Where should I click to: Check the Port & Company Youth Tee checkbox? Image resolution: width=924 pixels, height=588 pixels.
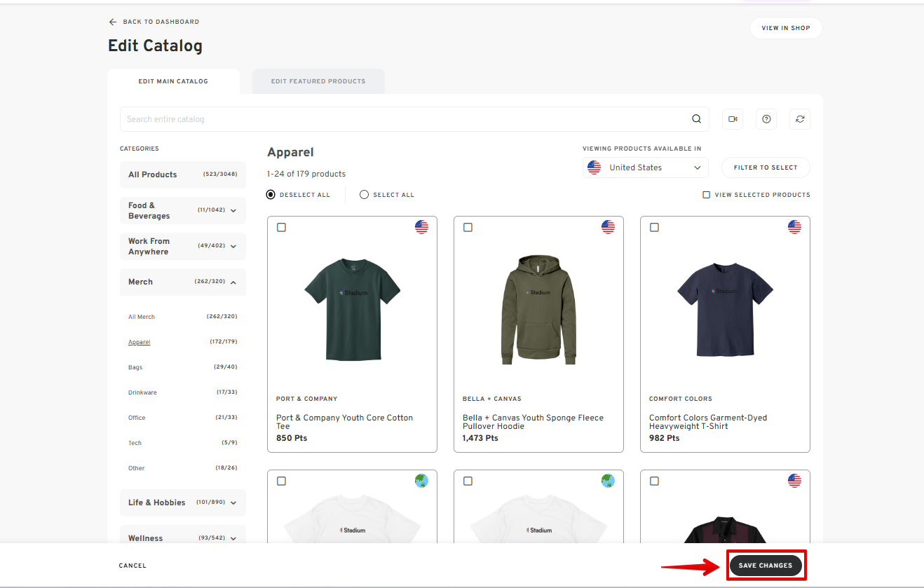(282, 228)
